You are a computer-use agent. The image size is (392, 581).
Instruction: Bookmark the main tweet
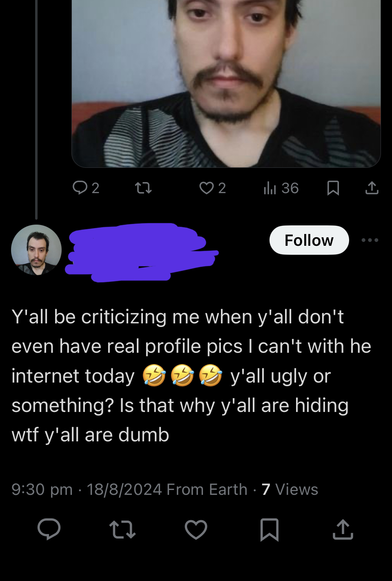pyautogui.click(x=269, y=530)
